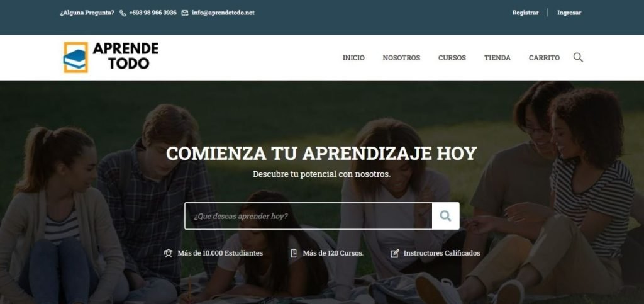Go to the INICIO menu item
Screen dimensions: 644x304
point(353,58)
